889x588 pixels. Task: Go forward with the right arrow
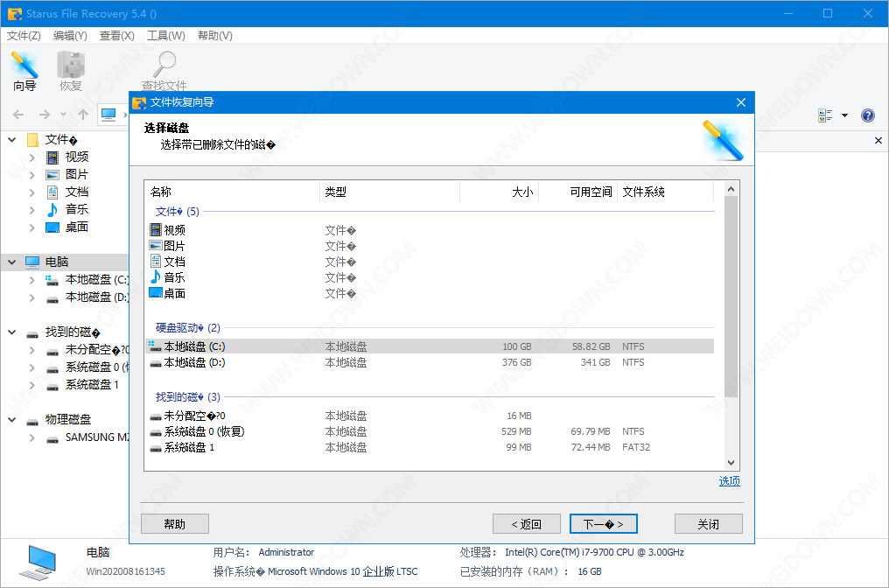[45, 115]
